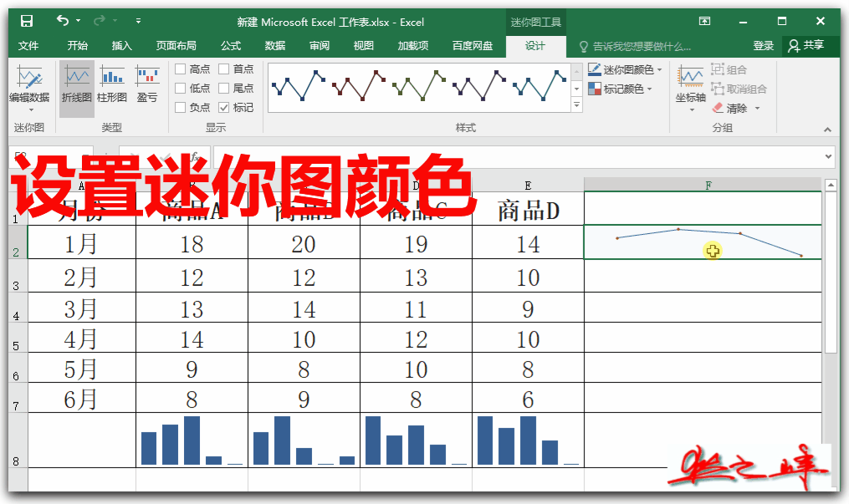Click the column F header
The width and height of the screenshot is (849, 504).
click(703, 185)
